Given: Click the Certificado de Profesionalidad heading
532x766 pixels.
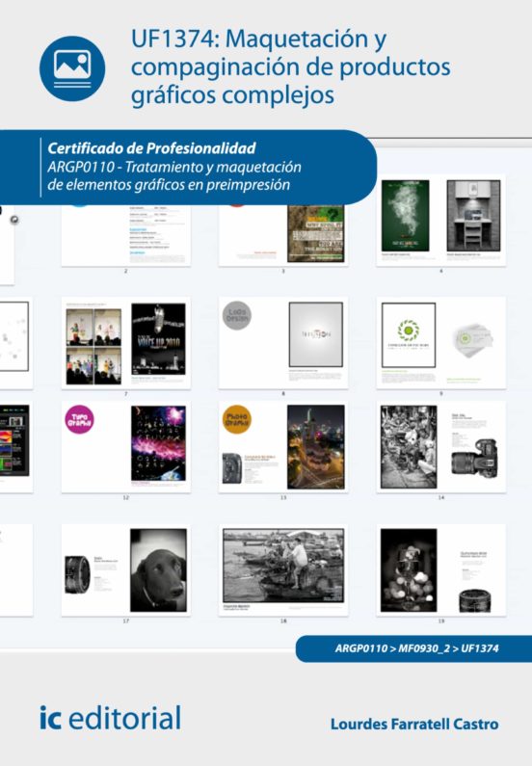Looking at the screenshot, I should tap(151, 148).
